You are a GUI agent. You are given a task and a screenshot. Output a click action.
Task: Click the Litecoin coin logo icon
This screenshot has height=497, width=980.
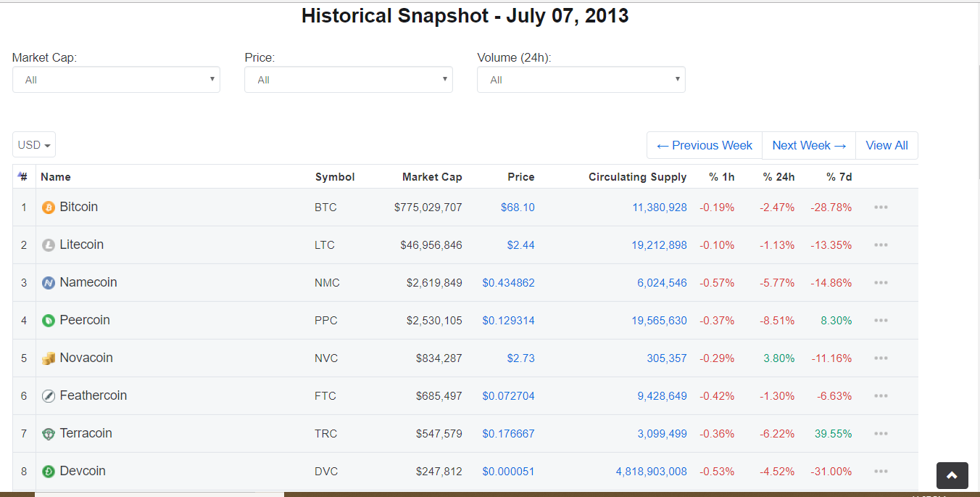(49, 245)
